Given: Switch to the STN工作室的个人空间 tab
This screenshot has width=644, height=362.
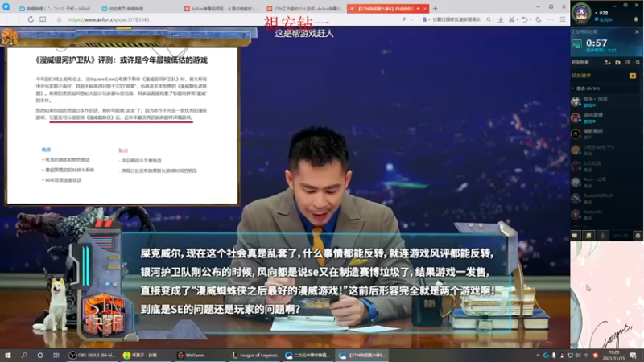Looking at the screenshot, I should [303, 8].
